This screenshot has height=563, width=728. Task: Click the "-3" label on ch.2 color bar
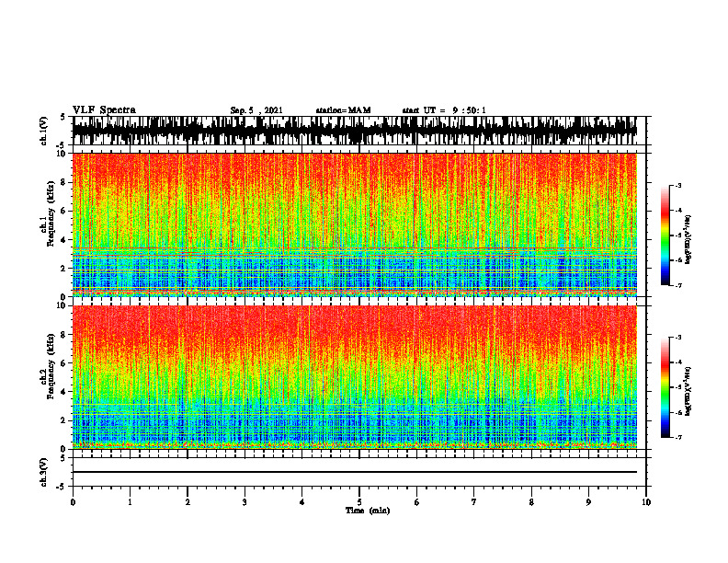678,338
